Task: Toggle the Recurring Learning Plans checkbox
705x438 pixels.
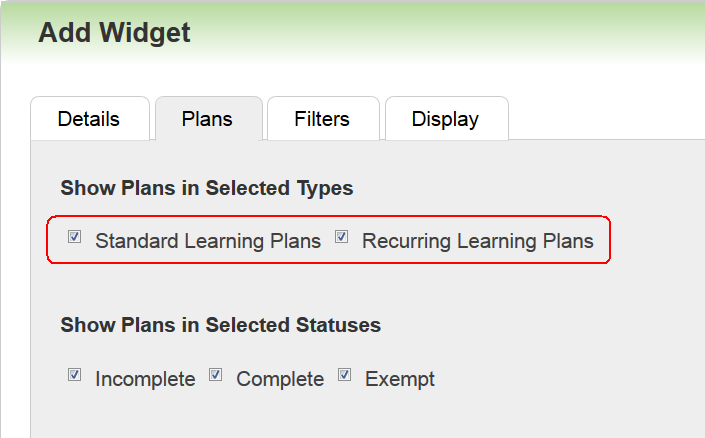Action: (x=341, y=238)
